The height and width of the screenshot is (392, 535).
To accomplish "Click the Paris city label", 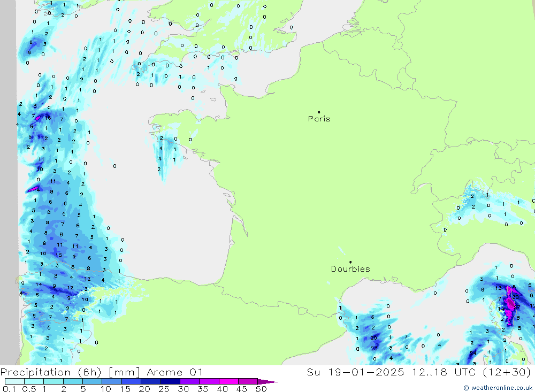I will (x=319, y=119).
